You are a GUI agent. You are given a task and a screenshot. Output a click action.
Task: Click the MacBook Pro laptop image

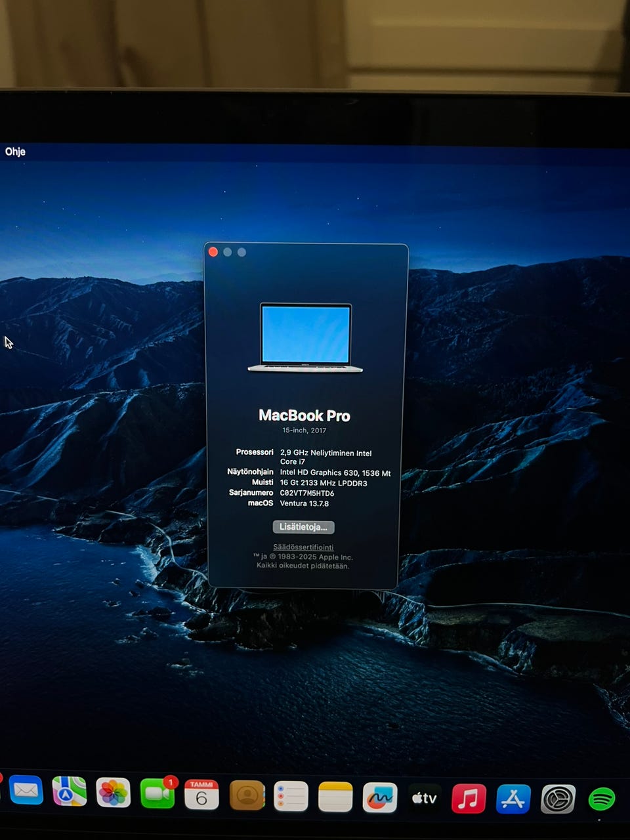click(x=305, y=337)
